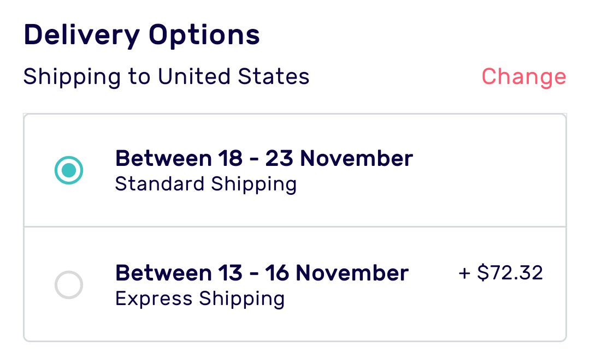Click the word "Delivery" in the heading

[82, 35]
